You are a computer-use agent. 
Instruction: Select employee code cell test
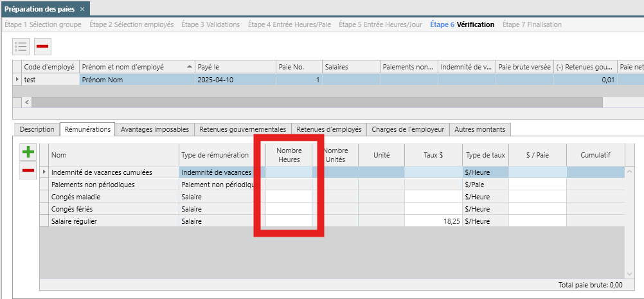(51, 79)
